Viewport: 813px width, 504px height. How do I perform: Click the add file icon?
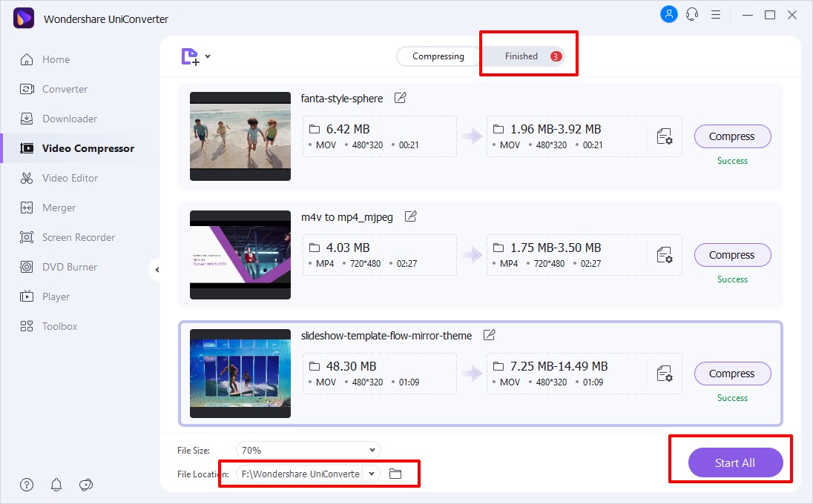(190, 57)
